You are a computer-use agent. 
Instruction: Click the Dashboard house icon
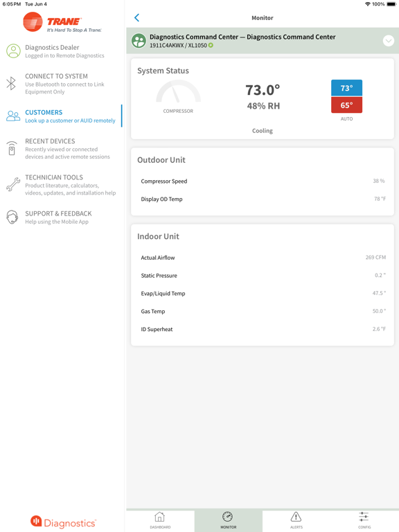[x=159, y=517]
